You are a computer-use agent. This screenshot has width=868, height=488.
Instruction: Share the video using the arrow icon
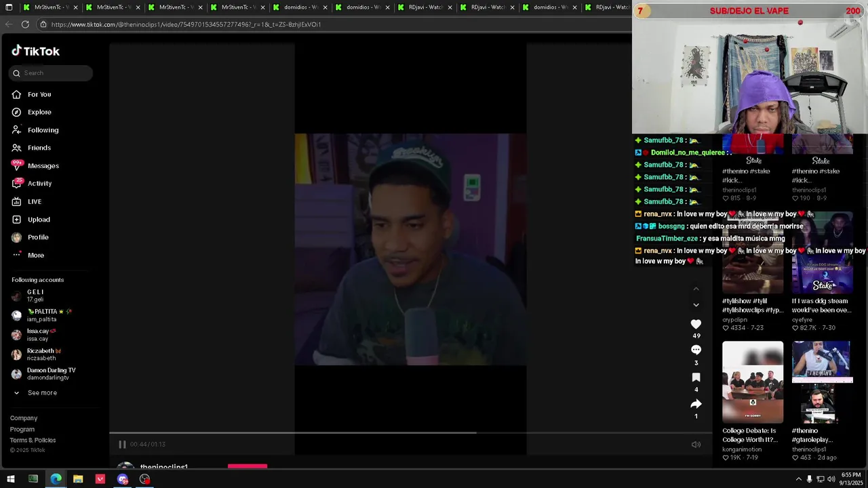pos(696,404)
